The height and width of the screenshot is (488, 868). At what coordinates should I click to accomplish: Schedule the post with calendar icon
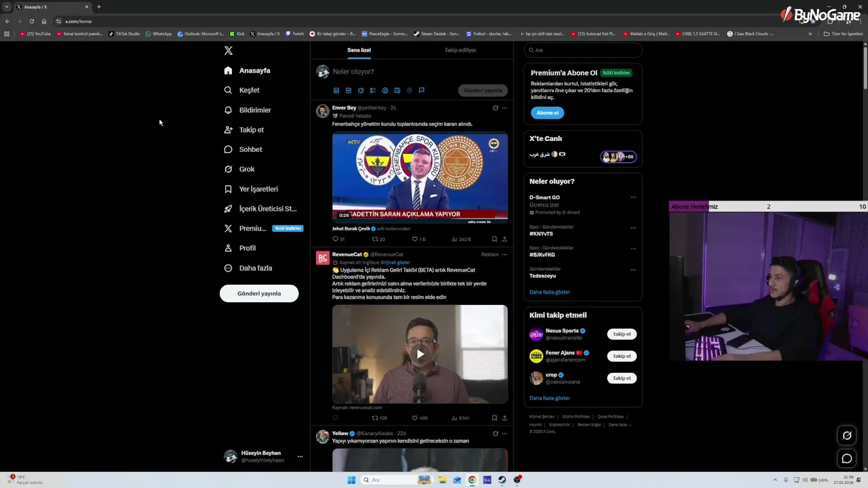[397, 90]
